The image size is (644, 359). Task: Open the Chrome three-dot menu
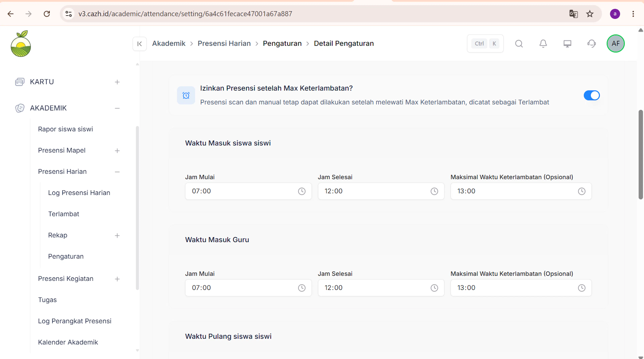633,14
